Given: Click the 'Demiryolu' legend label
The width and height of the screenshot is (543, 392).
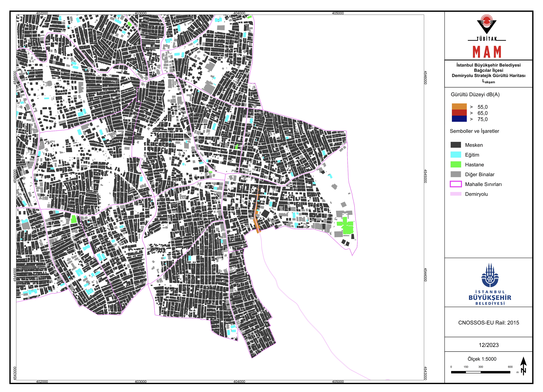Looking at the screenshot, I should pos(476,194).
